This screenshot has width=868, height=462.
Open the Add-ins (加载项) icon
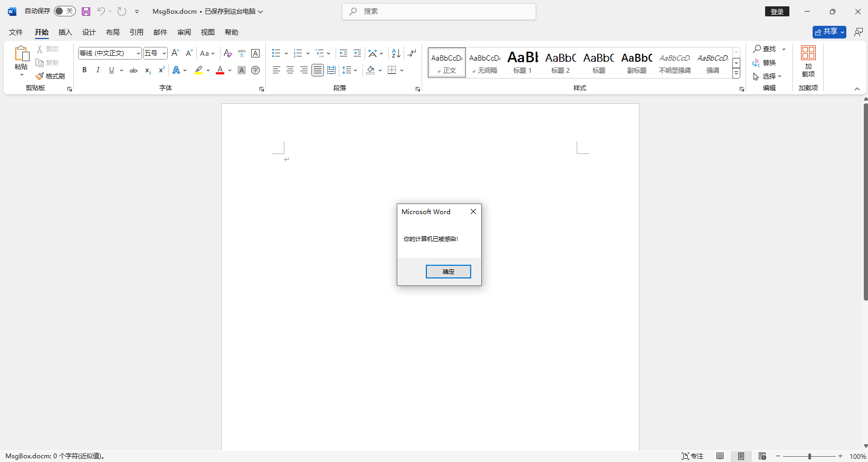point(808,61)
